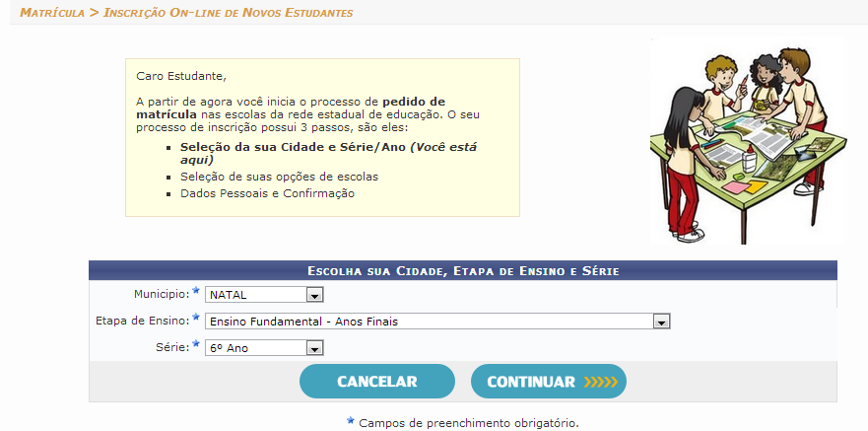Click the Escolha sua Cidade header bar
The width and height of the screenshot is (868, 431).
point(462,270)
